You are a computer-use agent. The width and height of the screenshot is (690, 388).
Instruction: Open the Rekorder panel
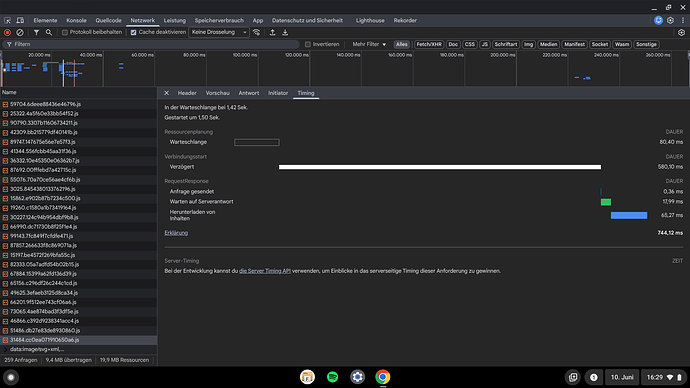pyautogui.click(x=405, y=20)
